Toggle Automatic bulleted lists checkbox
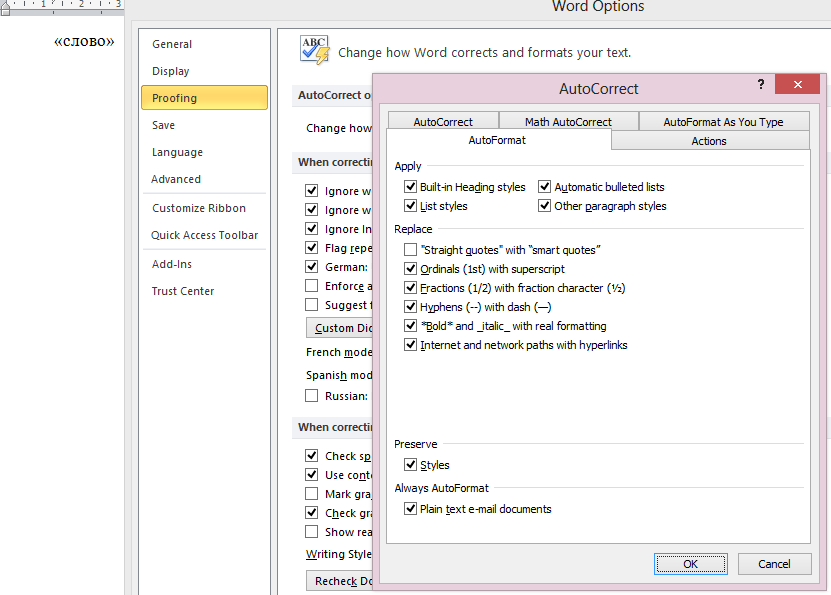The image size is (831, 595). [x=545, y=187]
